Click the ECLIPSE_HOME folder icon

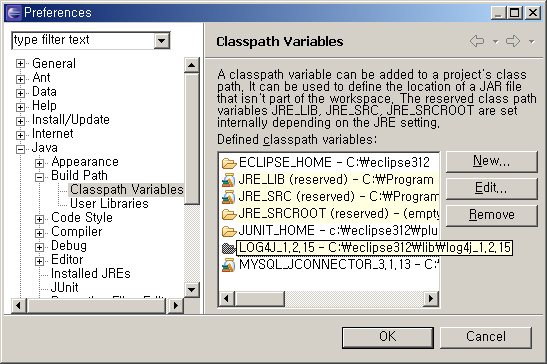(x=229, y=163)
